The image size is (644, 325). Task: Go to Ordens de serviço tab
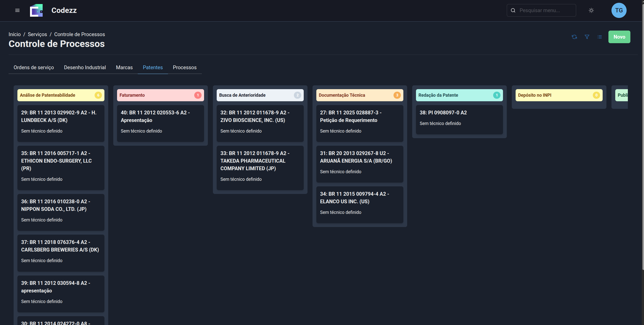(x=34, y=67)
